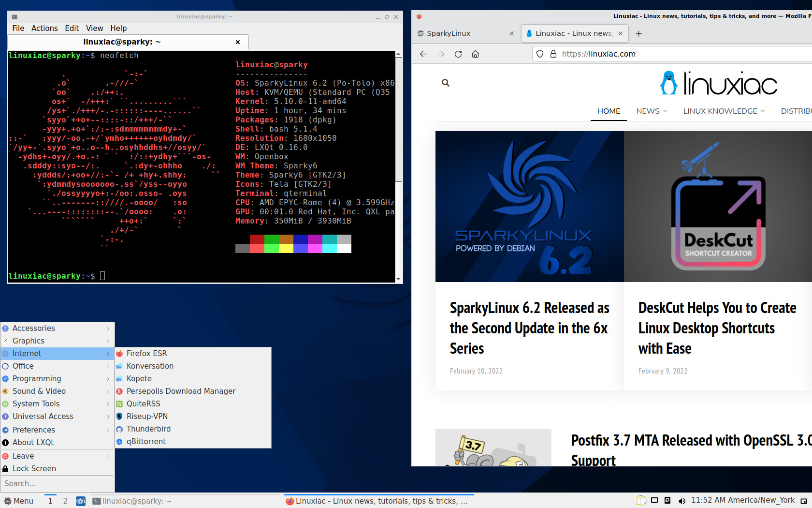Expand Office submenu
The width and height of the screenshot is (812, 508).
(57, 366)
